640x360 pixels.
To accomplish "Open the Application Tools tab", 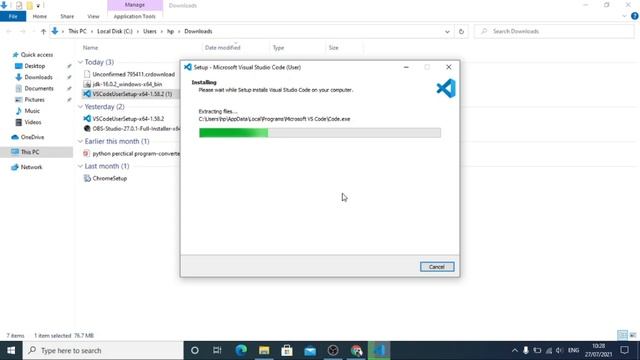I will point(134,16).
